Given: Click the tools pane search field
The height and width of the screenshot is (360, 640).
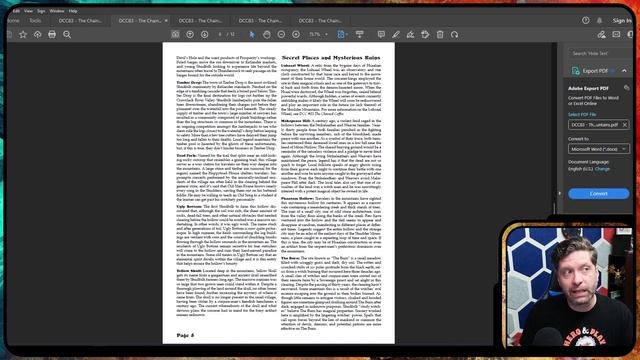Looking at the screenshot, I should coord(600,53).
